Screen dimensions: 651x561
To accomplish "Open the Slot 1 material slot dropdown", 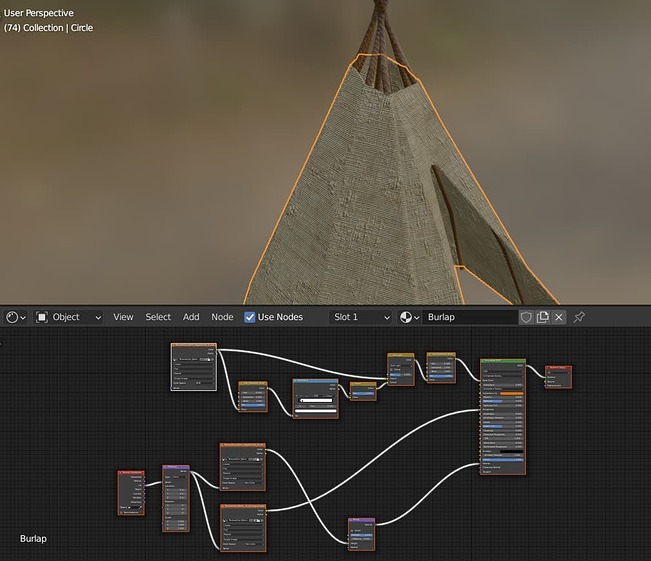I will tap(361, 317).
